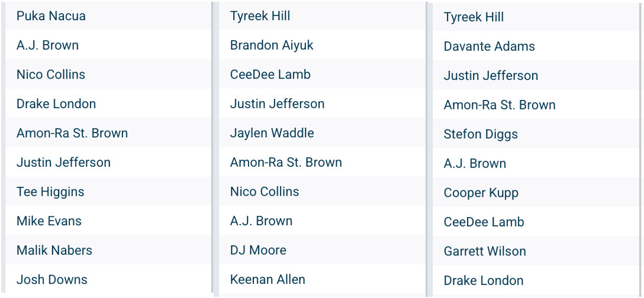The image size is (644, 298).
Task: Click the Keenan Allen row
Action: 268,280
